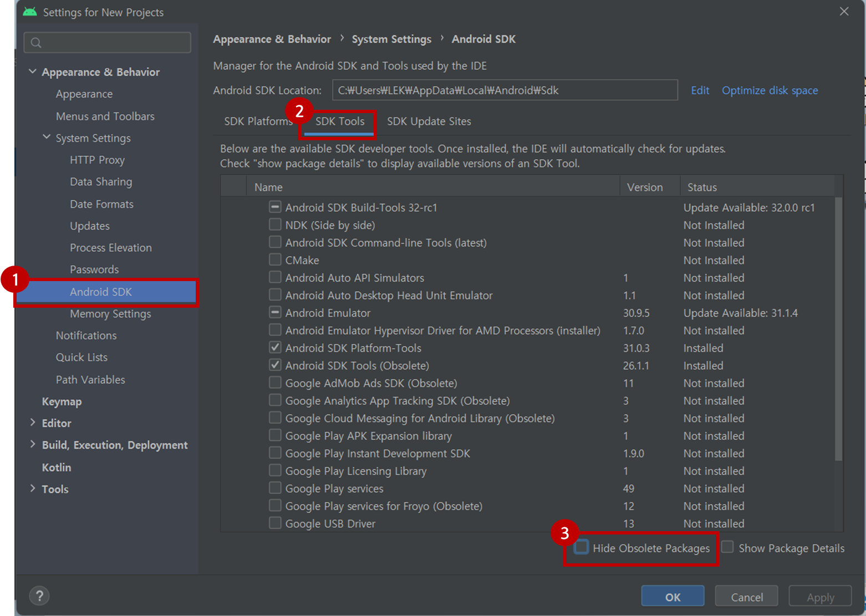Check Google USB Driver
Viewport: 866px width, 616px height.
[x=275, y=523]
